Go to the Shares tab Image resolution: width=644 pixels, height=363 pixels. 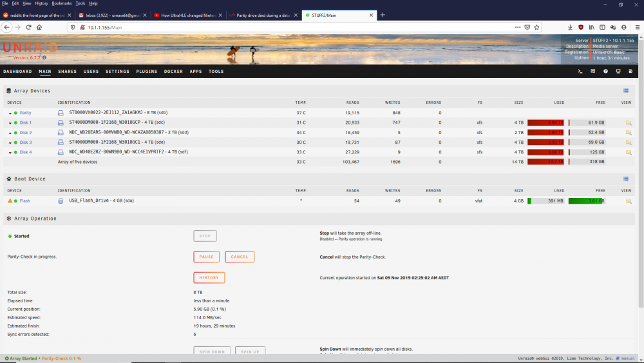pyautogui.click(x=68, y=72)
